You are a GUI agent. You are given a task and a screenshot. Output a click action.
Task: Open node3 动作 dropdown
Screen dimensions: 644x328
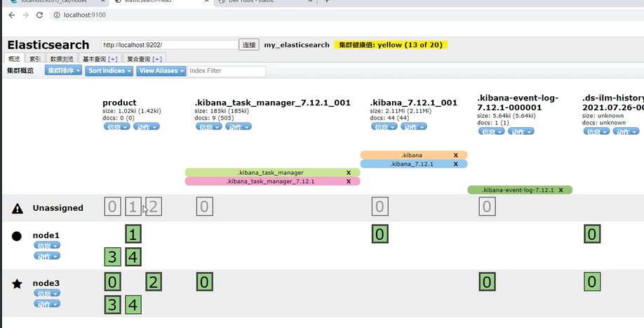point(47,303)
